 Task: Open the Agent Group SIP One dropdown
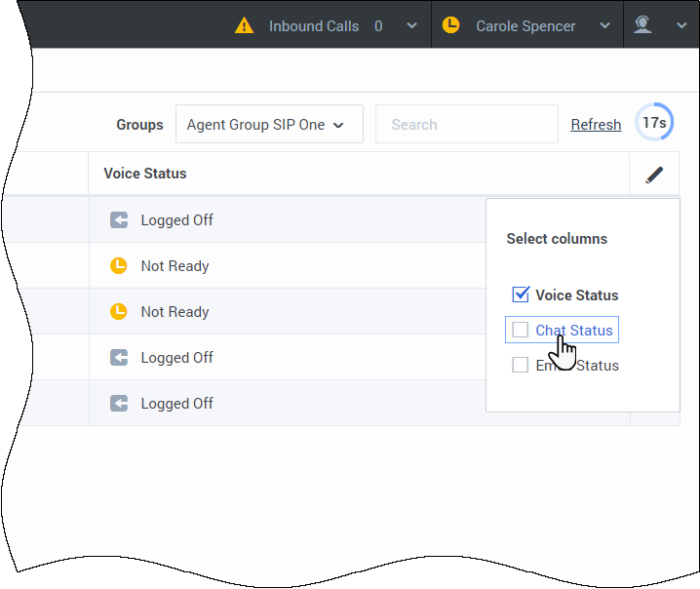(x=269, y=125)
